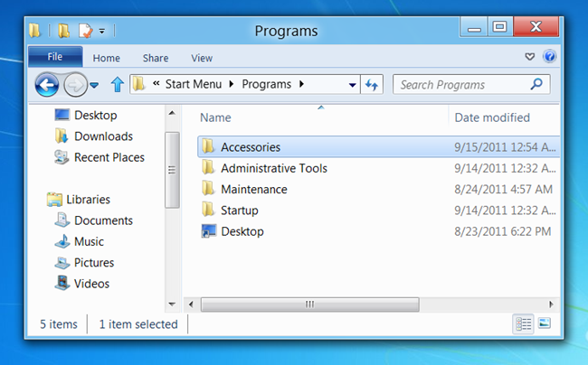588x365 pixels.
Task: Click the Properties quick access icon
Action: point(85,31)
